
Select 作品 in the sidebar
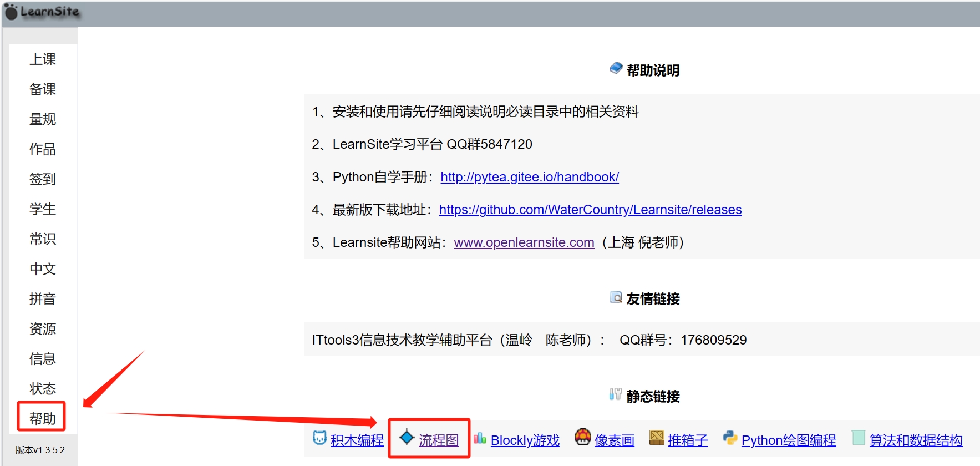click(43, 149)
